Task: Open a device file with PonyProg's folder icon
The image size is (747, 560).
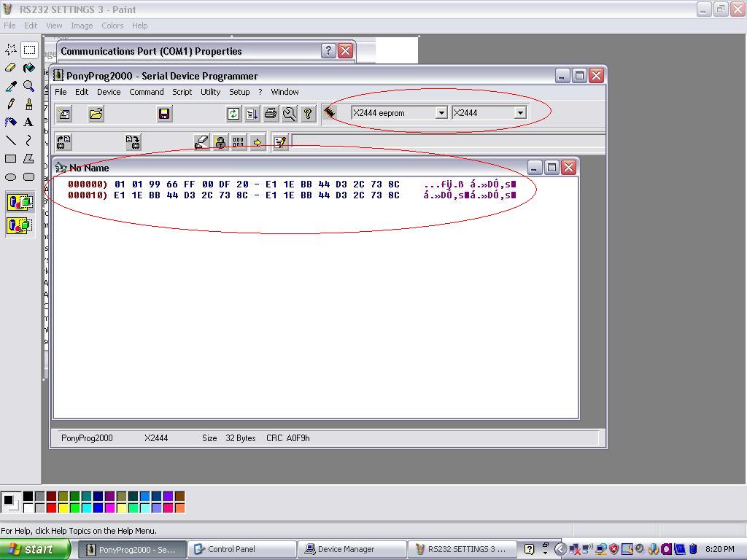Action: (96, 114)
